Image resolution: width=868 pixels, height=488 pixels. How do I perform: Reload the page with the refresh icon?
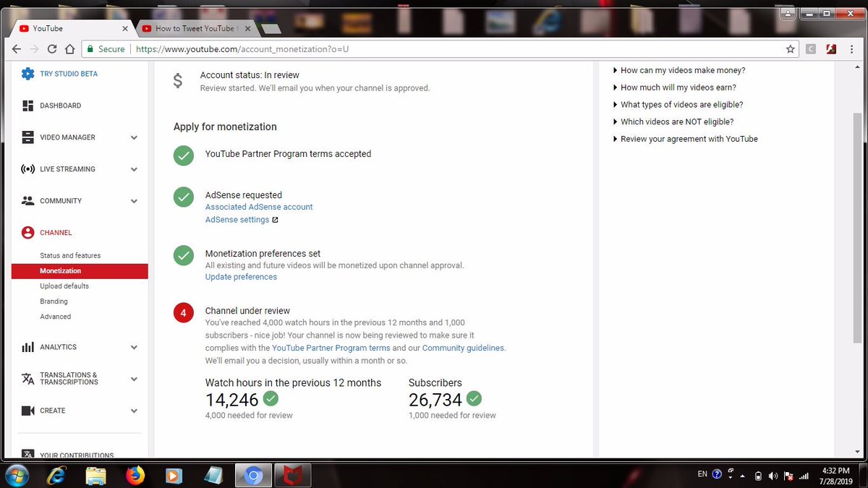click(x=52, y=49)
